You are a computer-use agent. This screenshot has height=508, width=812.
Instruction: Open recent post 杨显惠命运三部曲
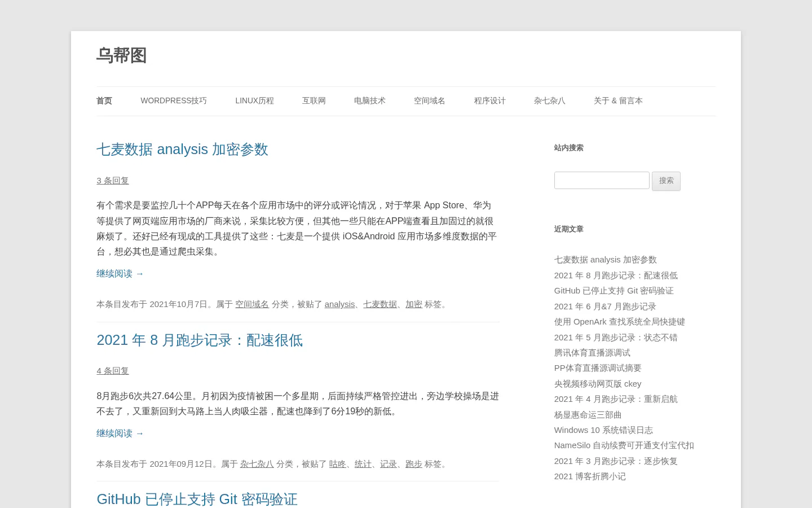click(588, 415)
